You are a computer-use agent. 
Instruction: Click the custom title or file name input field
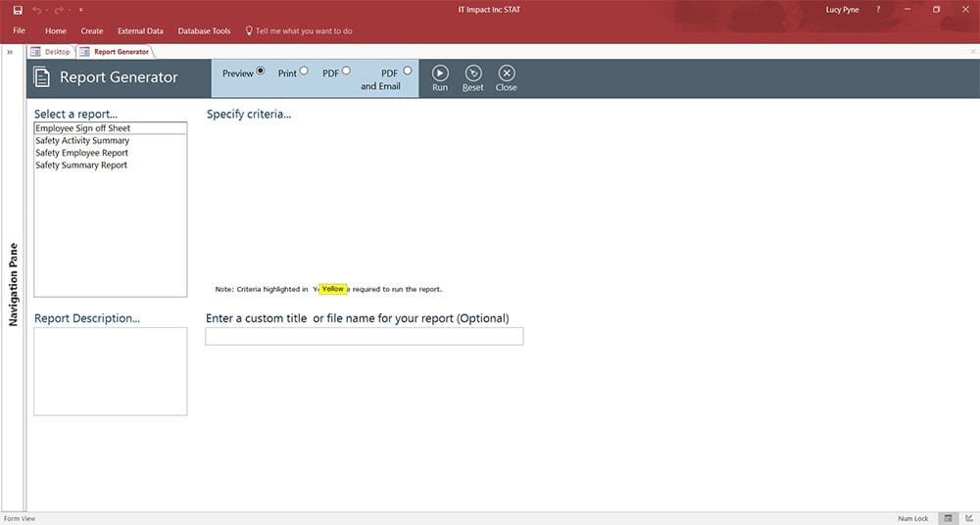click(x=365, y=336)
